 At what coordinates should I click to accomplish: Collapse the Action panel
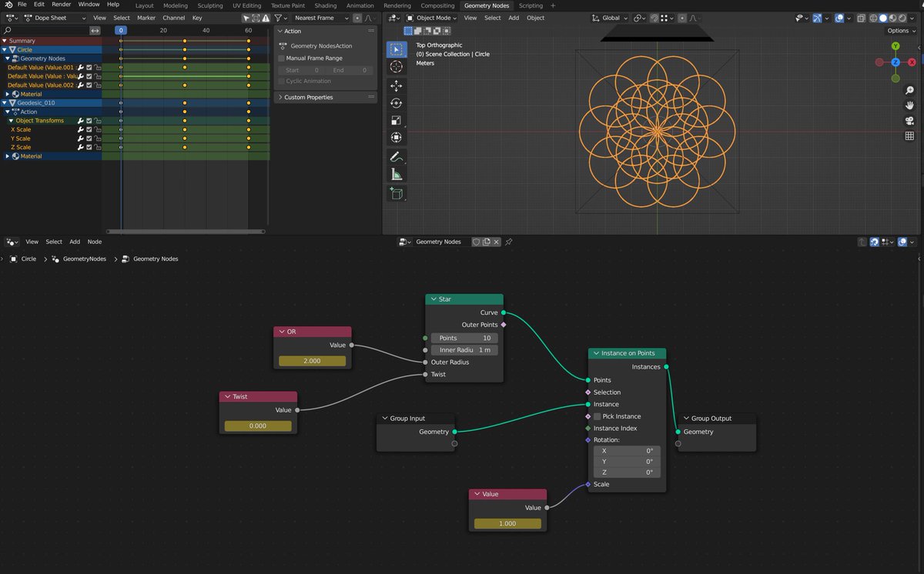pyautogui.click(x=326, y=32)
